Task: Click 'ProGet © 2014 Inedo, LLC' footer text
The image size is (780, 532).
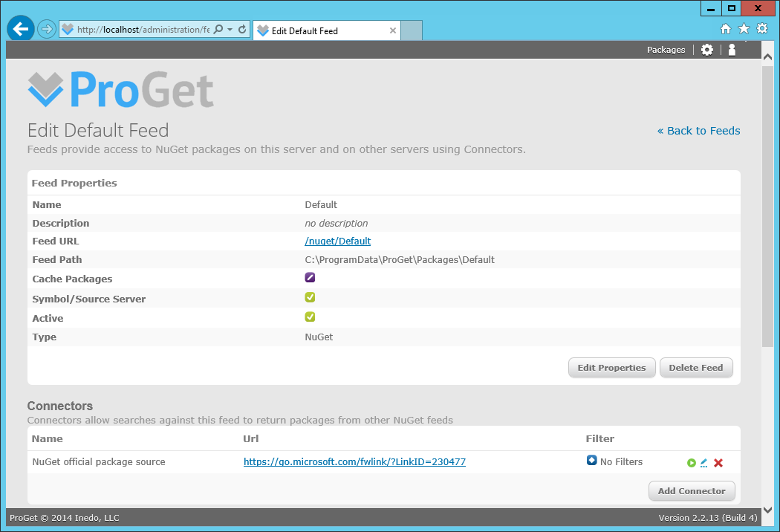Action: click(x=65, y=518)
